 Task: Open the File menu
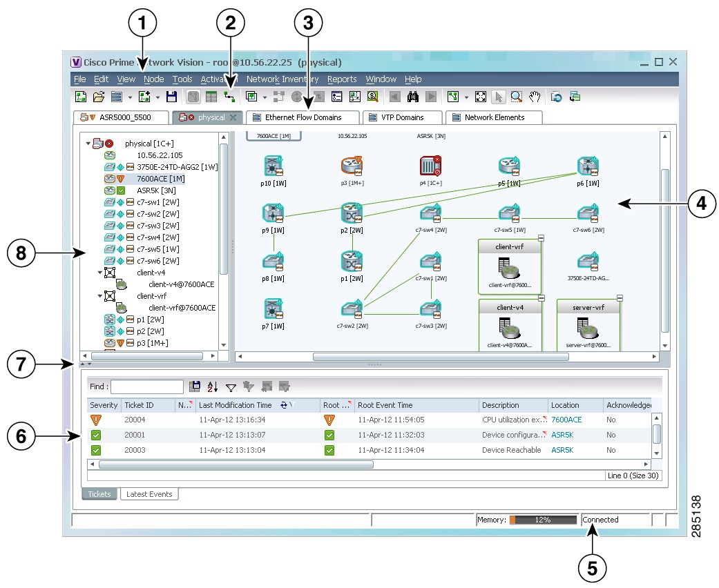[80, 79]
